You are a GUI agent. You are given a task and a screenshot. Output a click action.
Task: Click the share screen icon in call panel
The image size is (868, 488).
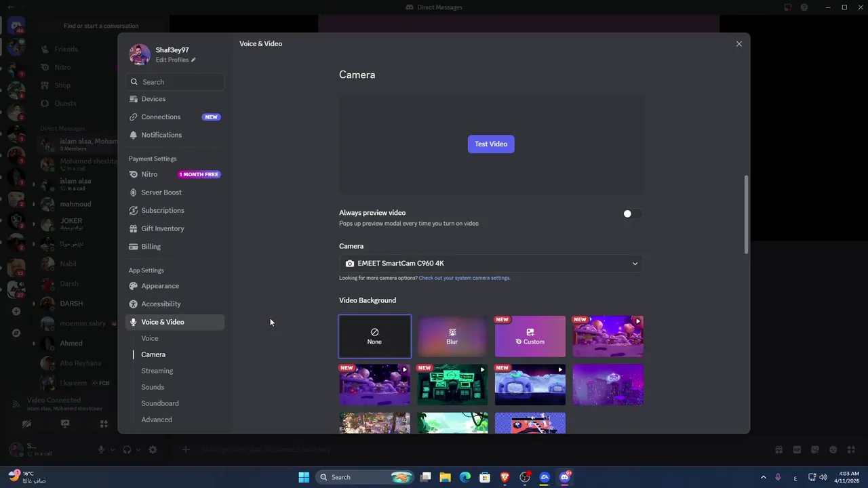tap(65, 424)
